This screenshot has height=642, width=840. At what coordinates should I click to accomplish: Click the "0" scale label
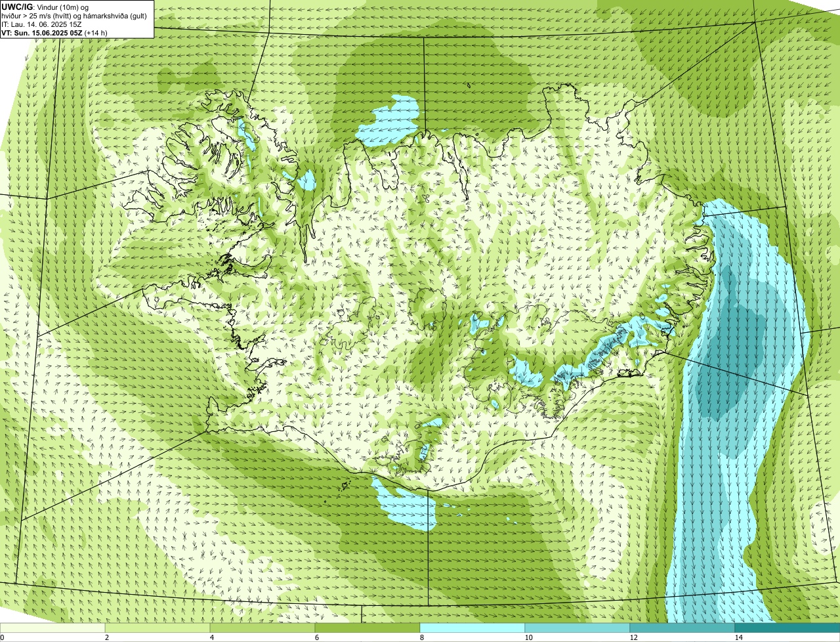[x=2, y=637]
